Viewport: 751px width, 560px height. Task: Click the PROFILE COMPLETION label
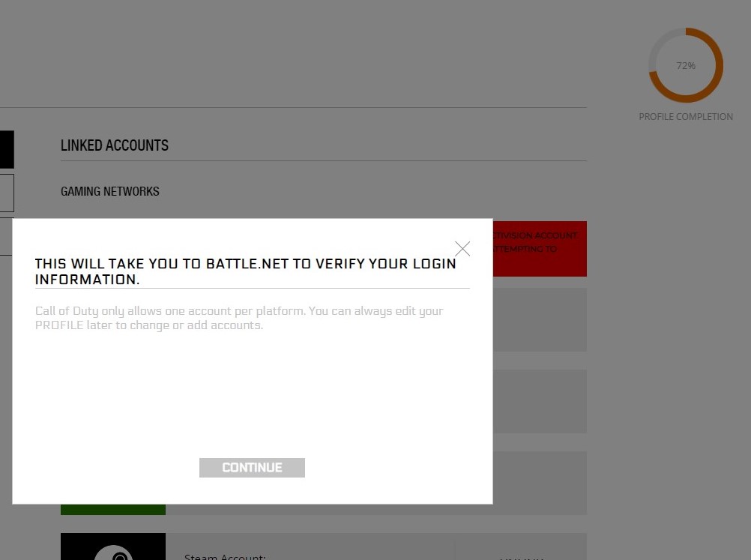(x=685, y=117)
